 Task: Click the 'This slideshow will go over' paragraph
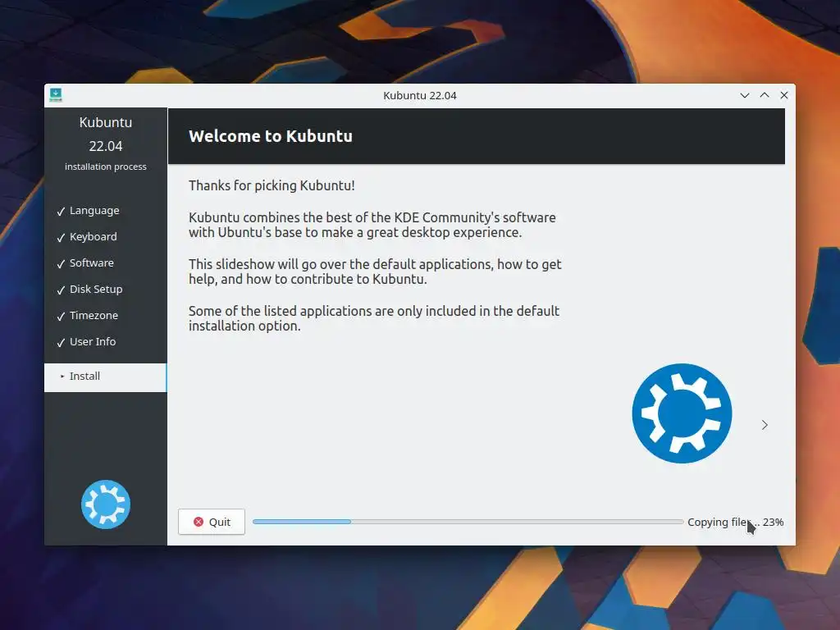375,272
